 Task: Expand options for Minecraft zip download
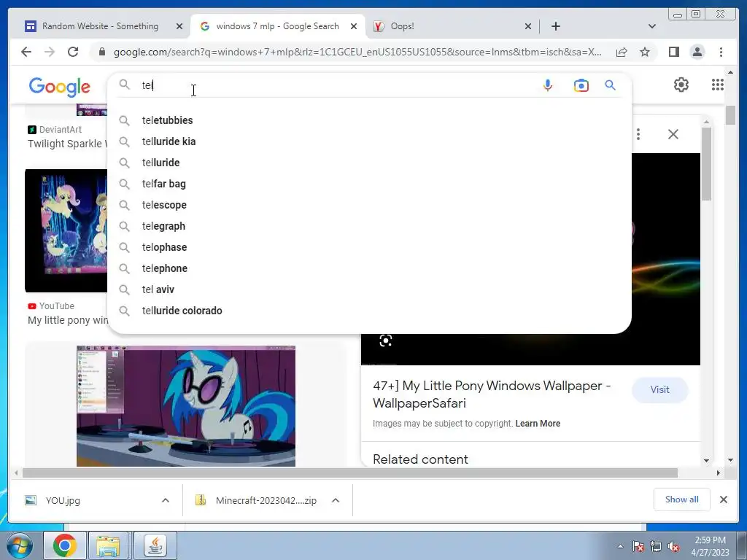[x=336, y=500]
